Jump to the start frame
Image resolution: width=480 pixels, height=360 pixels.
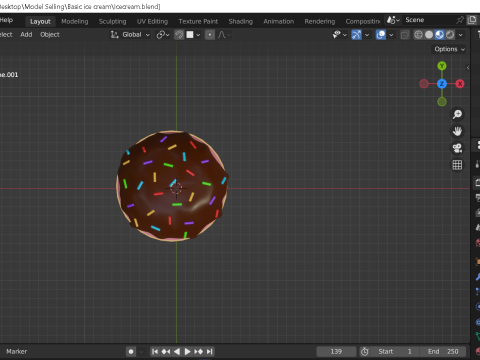point(155,352)
